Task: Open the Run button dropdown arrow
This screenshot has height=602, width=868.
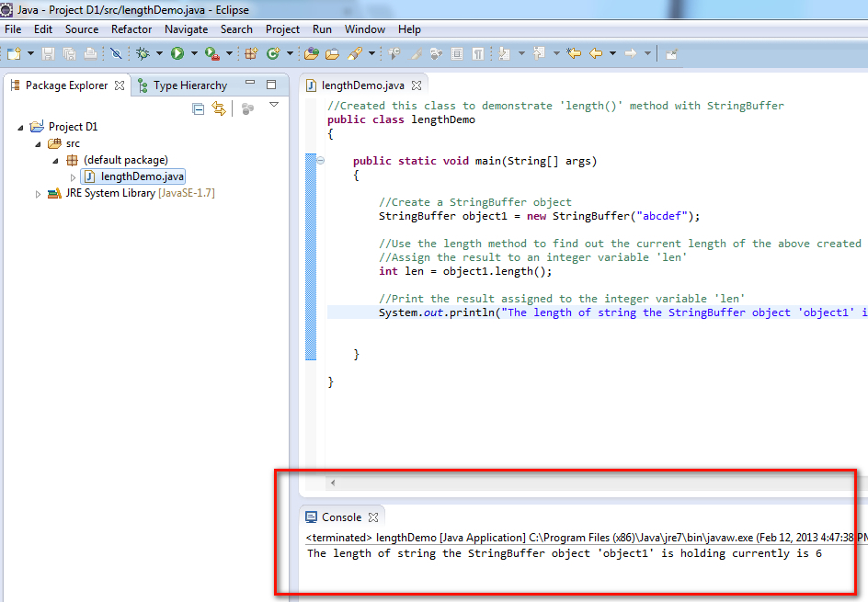Action: coord(193,53)
